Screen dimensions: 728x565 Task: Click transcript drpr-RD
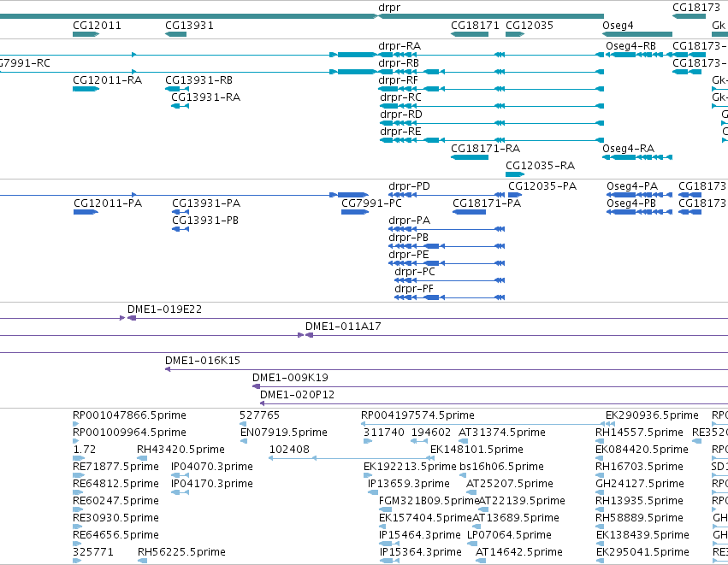pos(401,115)
